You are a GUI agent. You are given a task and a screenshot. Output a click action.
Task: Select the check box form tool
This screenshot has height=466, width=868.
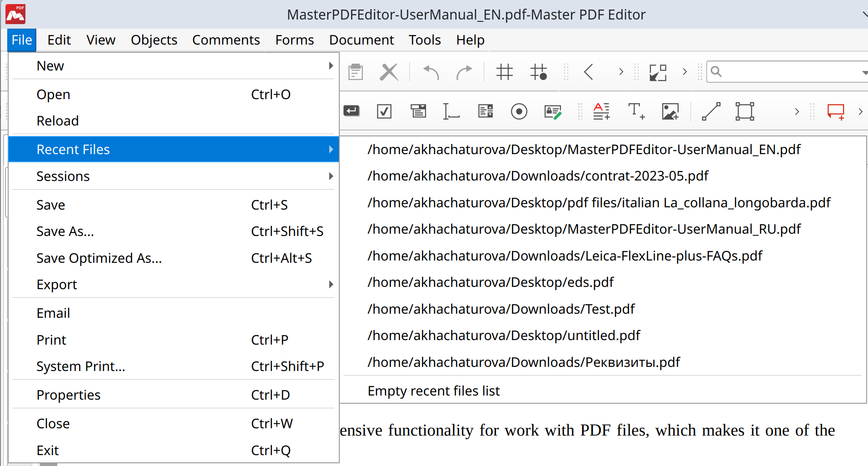pyautogui.click(x=384, y=111)
